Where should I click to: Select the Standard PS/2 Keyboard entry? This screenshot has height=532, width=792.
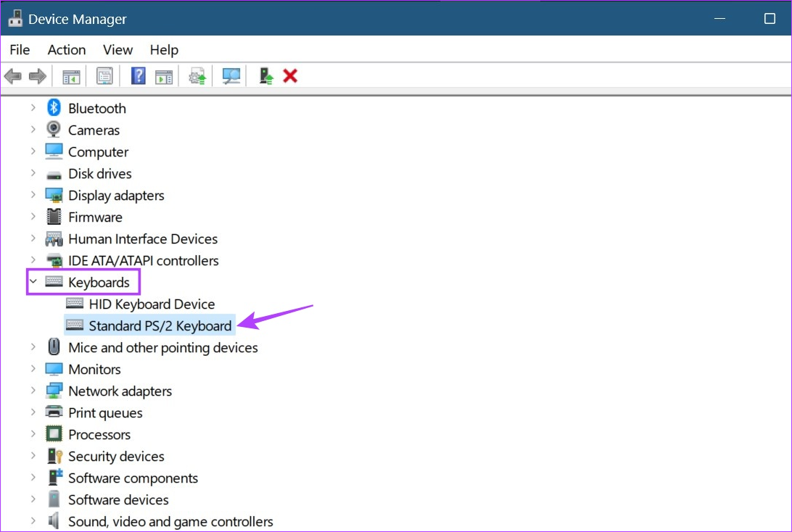point(149,325)
